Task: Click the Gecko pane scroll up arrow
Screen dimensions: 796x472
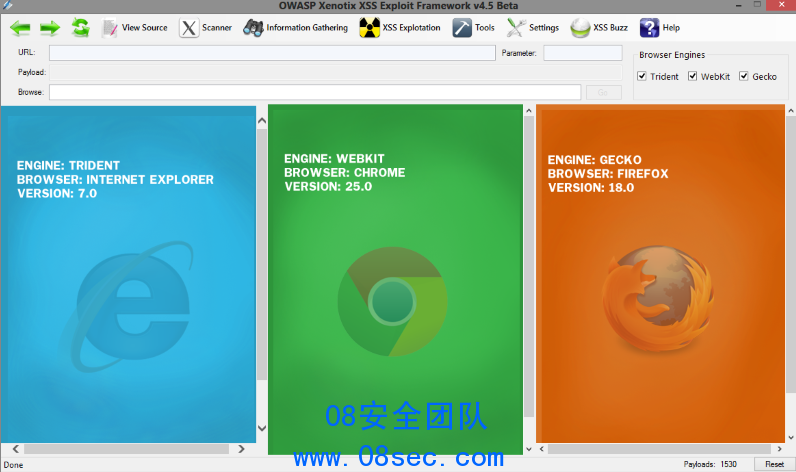Action: click(791, 110)
